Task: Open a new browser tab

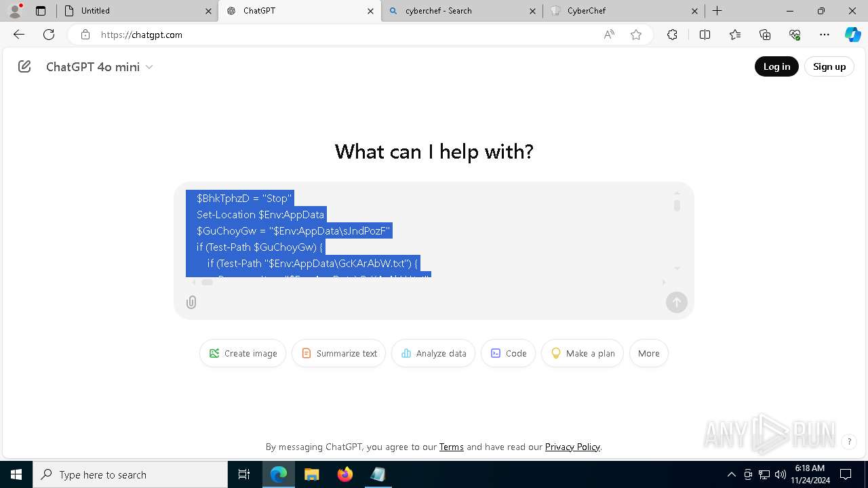Action: point(717,11)
